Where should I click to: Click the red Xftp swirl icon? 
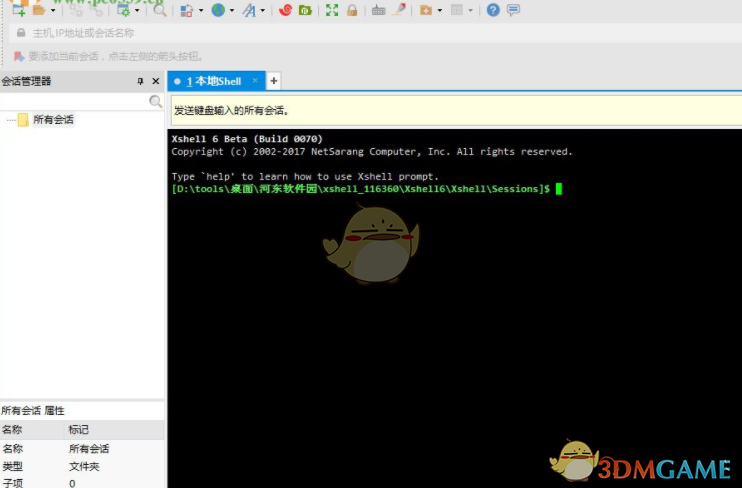(286, 10)
